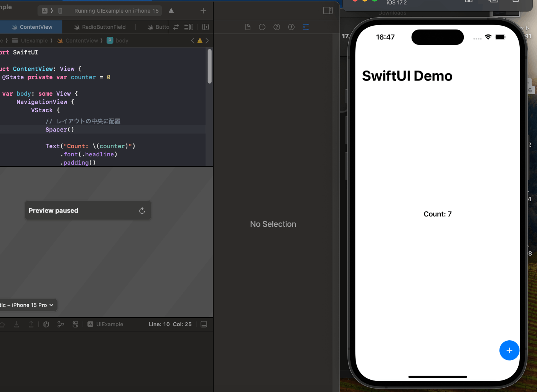Click the home indicator bar in Simulator
Image resolution: width=537 pixels, height=392 pixels.
(438, 377)
